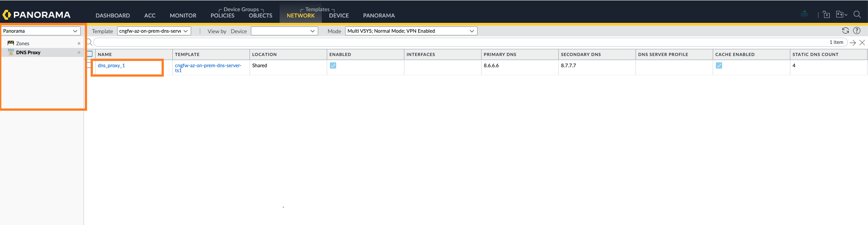This screenshot has width=868, height=225.
Task: Open the global search magnifier icon
Action: pyautogui.click(x=857, y=14)
